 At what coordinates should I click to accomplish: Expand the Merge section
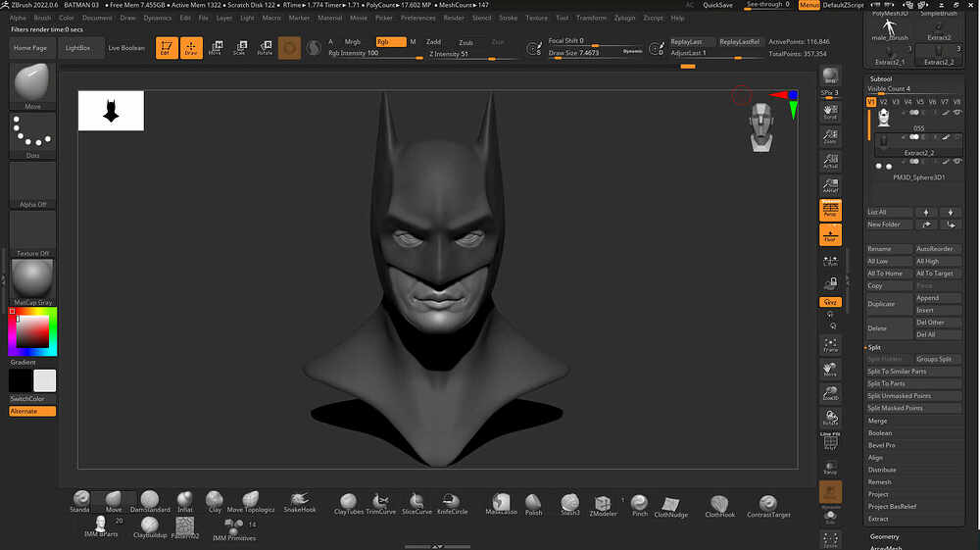[x=877, y=421]
